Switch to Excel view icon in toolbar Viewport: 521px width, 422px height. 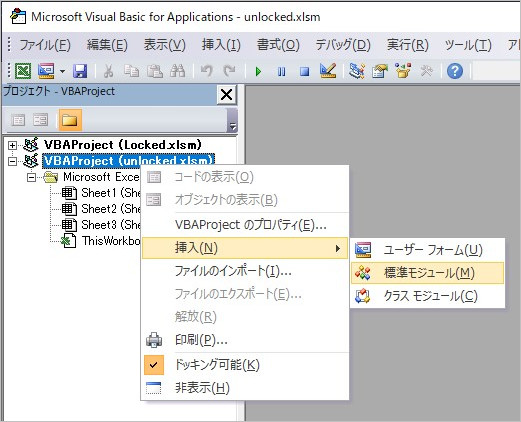coord(23,71)
